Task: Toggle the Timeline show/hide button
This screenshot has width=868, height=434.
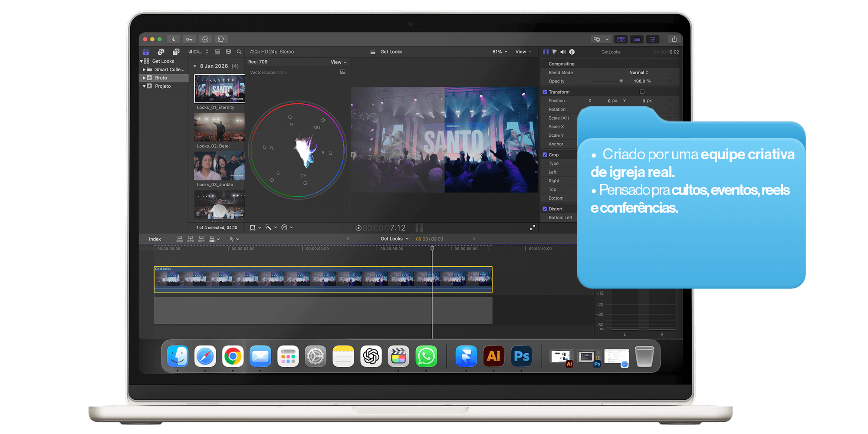Action: (637, 39)
